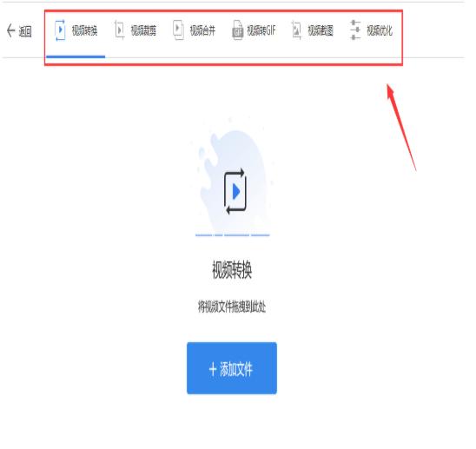Open the 视频裁剪 tab label
Screen dimensions: 476x449
[x=143, y=30]
